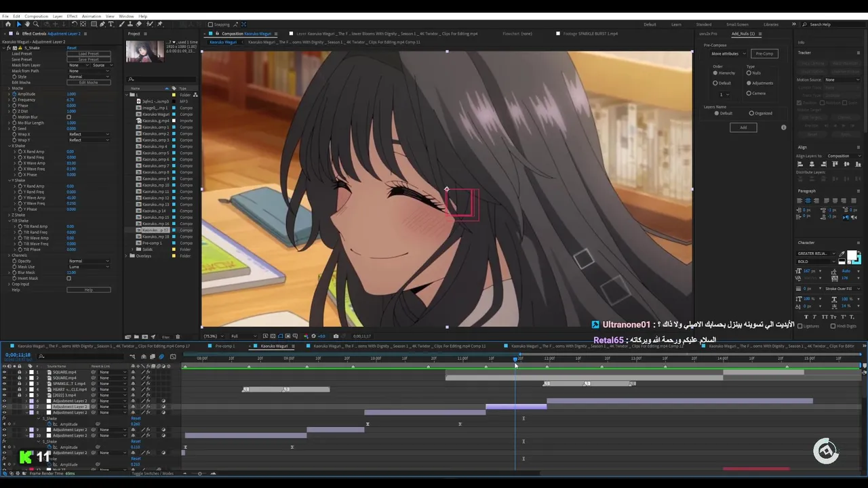Click the eyedropper in Character panel
Image resolution: width=868 pixels, height=488 pixels.
point(842,254)
